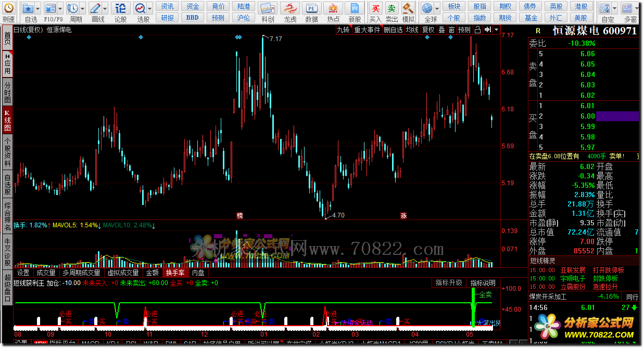Toggle 叠 overlay option

(x=441, y=30)
